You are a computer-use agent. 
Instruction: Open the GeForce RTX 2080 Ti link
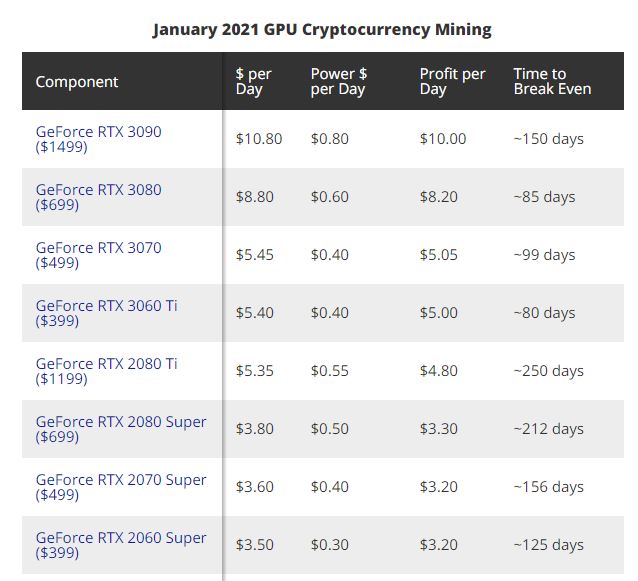click(107, 371)
